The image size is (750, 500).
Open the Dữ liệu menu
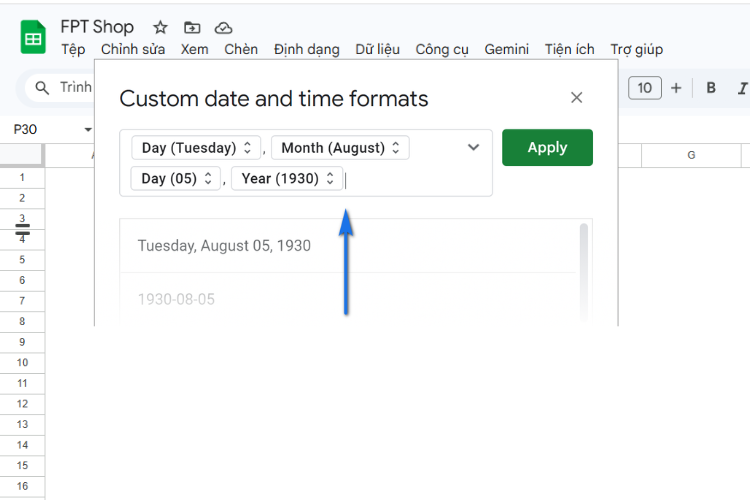click(377, 49)
